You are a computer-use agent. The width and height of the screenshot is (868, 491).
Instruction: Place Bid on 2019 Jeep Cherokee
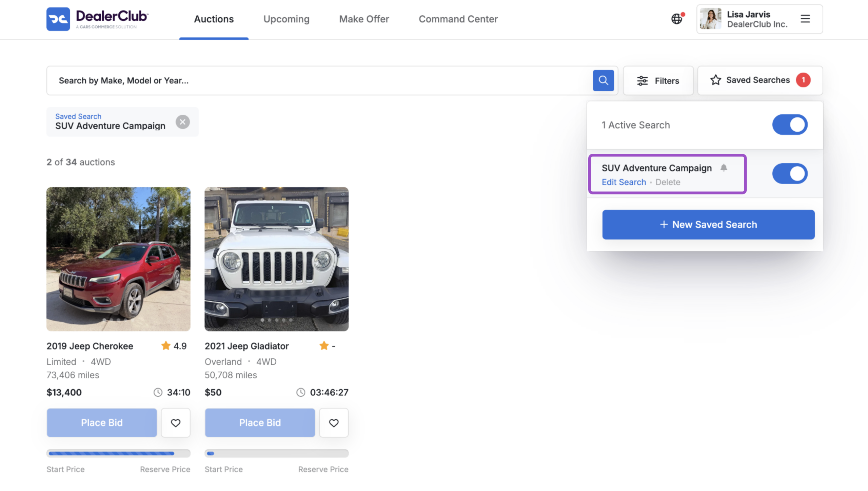pos(102,423)
